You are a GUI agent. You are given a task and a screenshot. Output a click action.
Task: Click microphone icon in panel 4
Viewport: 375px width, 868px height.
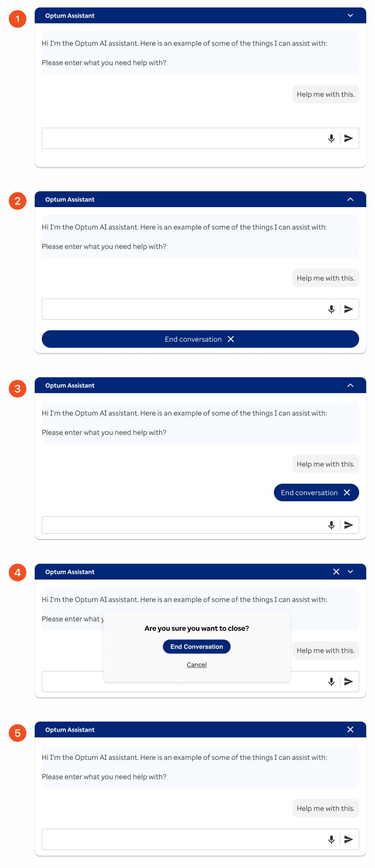click(x=331, y=682)
